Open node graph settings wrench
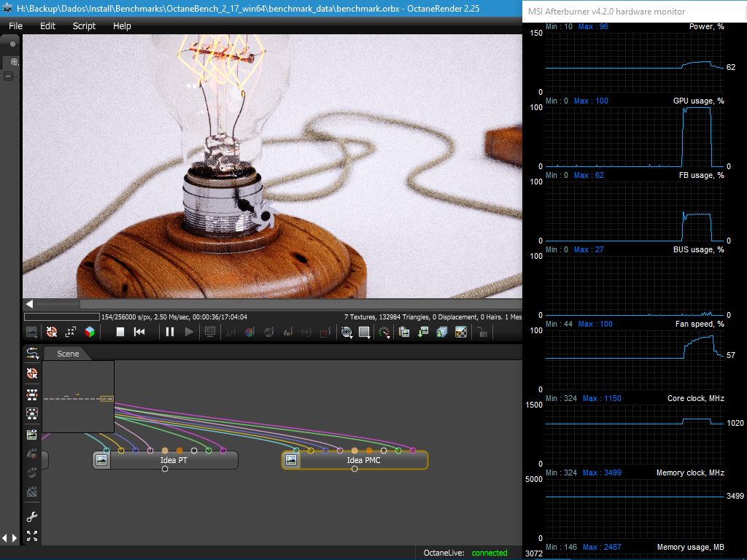Screen dimensions: 747x560 32,517
